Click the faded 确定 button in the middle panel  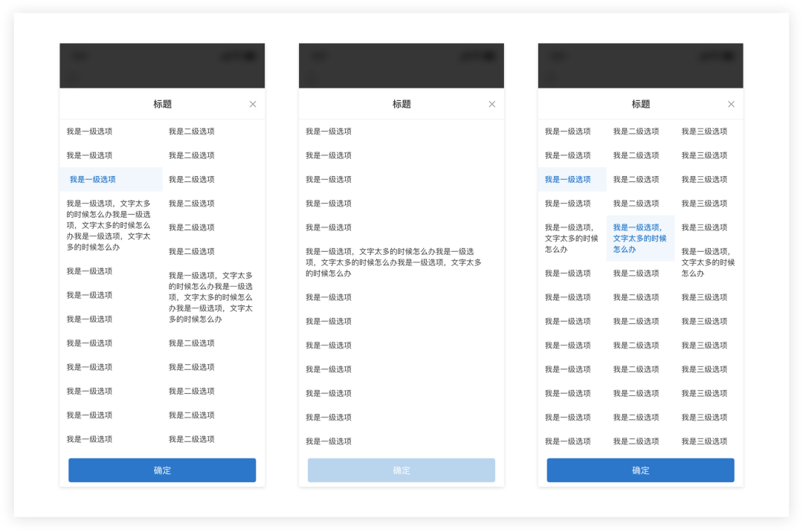pyautogui.click(x=401, y=470)
